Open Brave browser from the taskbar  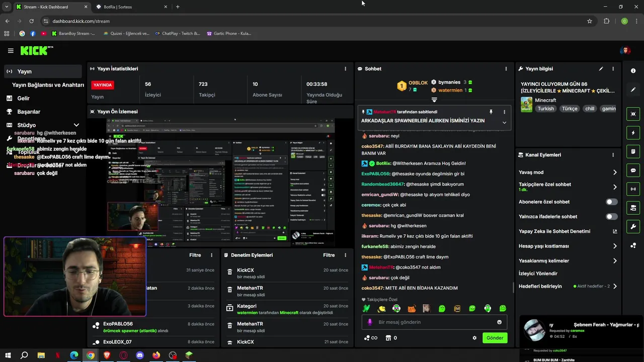(x=107, y=355)
